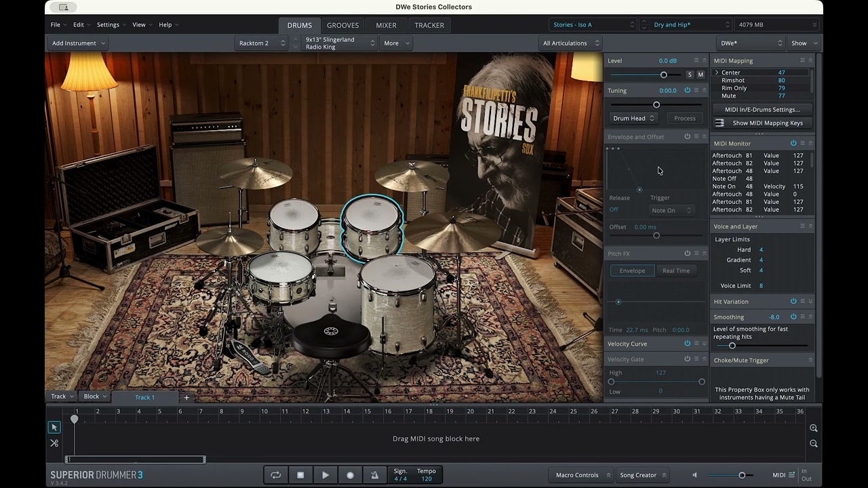Toggle the Tuning power button
This screenshot has height=488, width=868.
point(687,90)
